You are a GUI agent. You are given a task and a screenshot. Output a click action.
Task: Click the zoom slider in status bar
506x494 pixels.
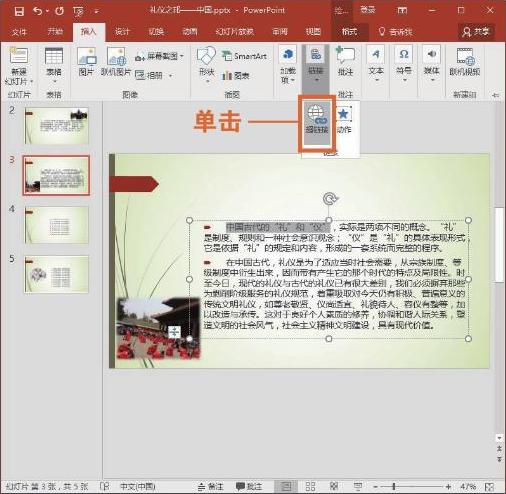click(x=412, y=487)
